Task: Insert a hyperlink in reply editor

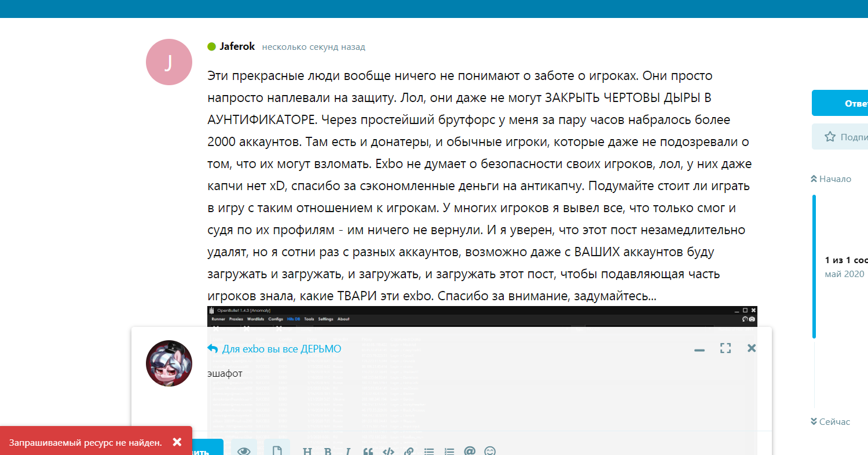Action: [409, 452]
